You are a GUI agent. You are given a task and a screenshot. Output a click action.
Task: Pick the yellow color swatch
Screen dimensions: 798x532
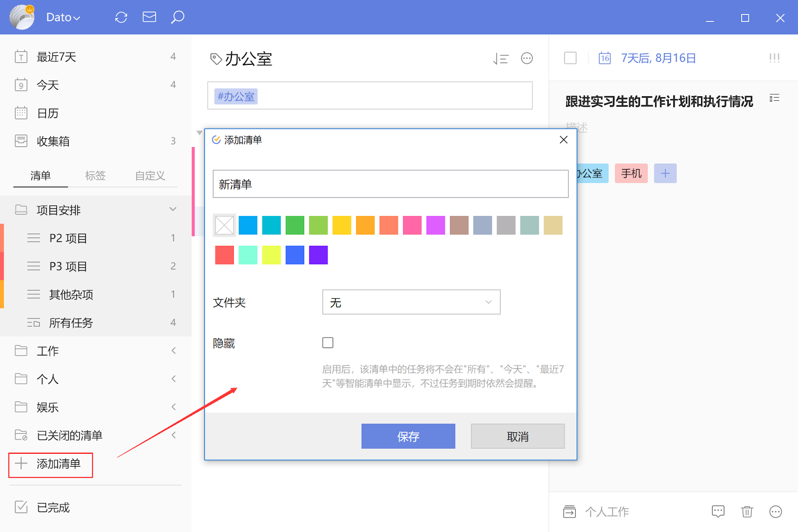342,225
